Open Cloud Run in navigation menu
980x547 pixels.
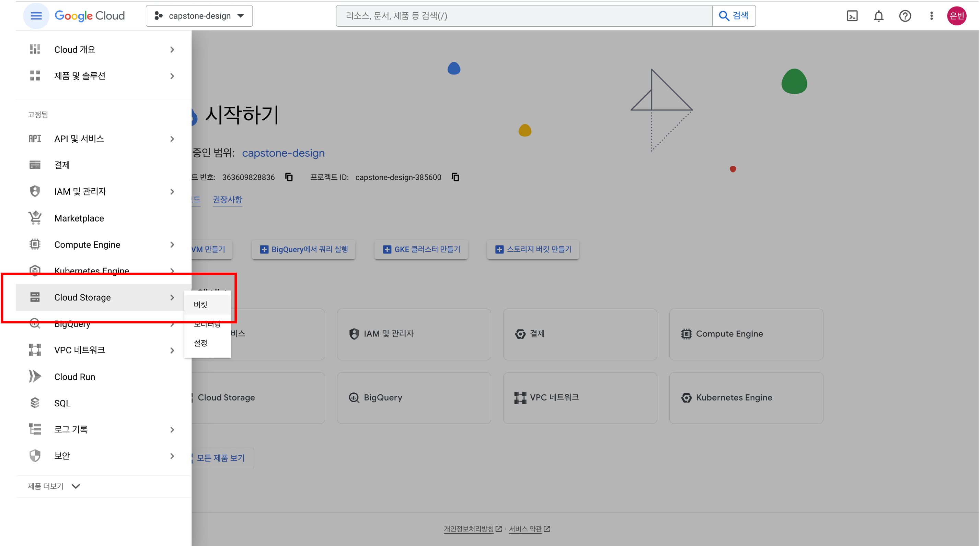(x=74, y=377)
